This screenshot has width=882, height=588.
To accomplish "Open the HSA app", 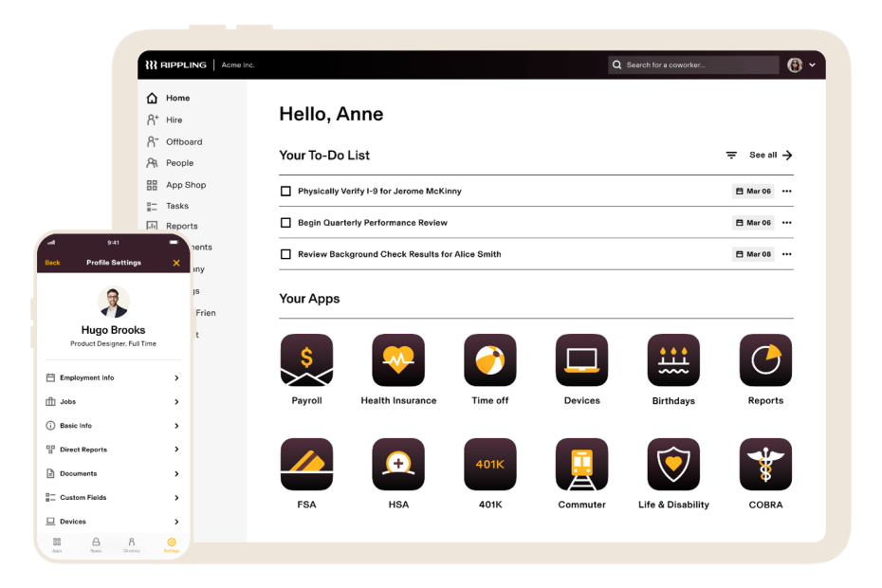I will [x=398, y=464].
